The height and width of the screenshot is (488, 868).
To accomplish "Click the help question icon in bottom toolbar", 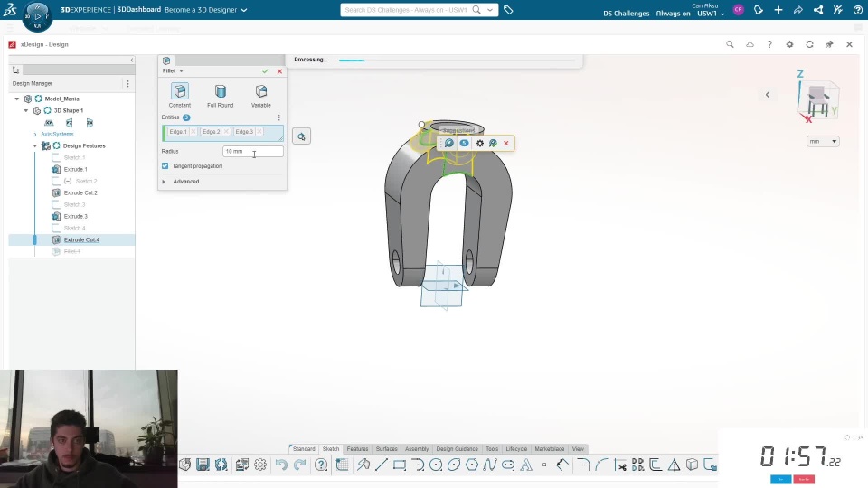I will [321, 465].
